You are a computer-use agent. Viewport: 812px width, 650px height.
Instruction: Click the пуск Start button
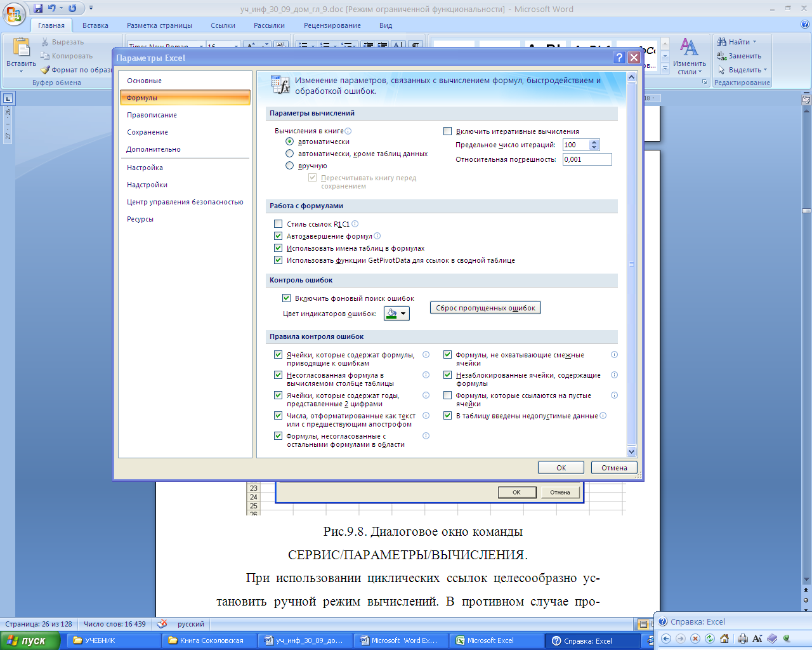pyautogui.click(x=30, y=640)
